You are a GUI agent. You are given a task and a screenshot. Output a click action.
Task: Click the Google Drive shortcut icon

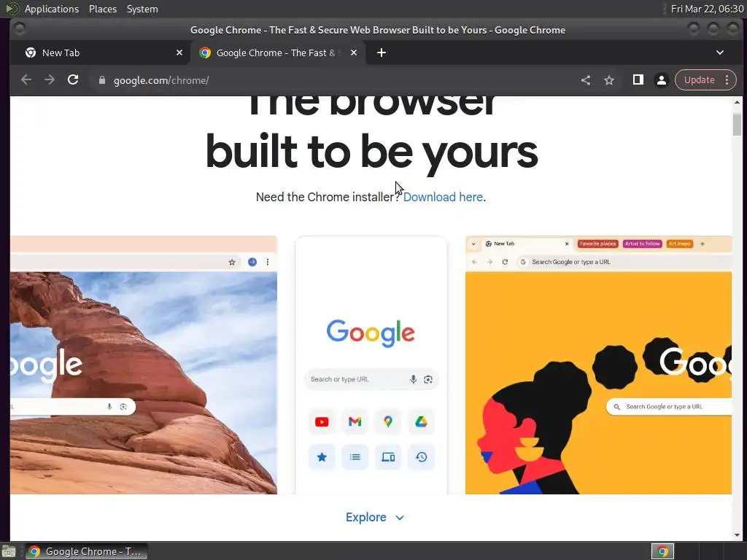(x=421, y=422)
